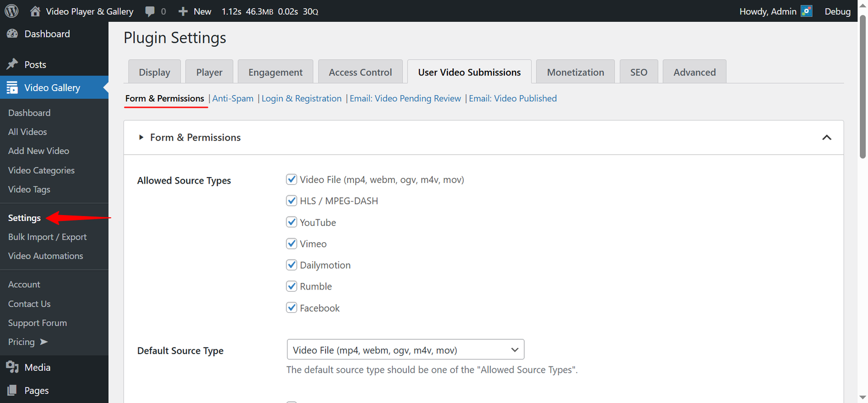Select the User Video Submissions tab
The image size is (868, 403).
[469, 72]
